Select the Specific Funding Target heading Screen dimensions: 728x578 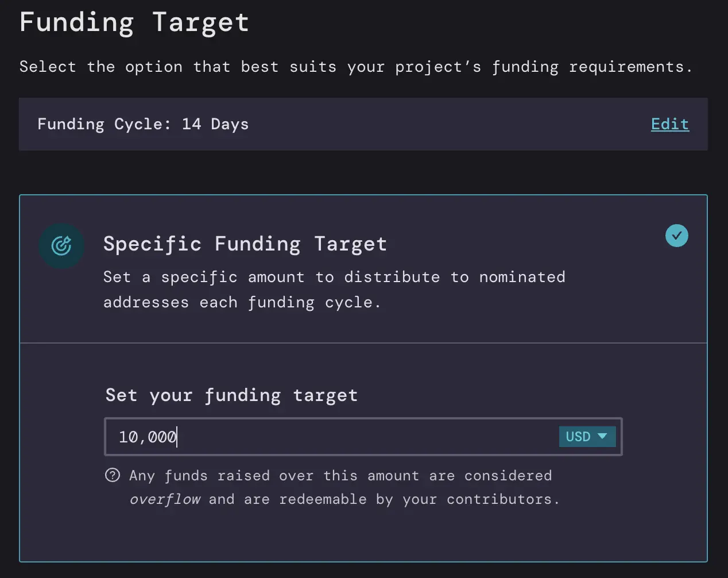[x=245, y=244]
